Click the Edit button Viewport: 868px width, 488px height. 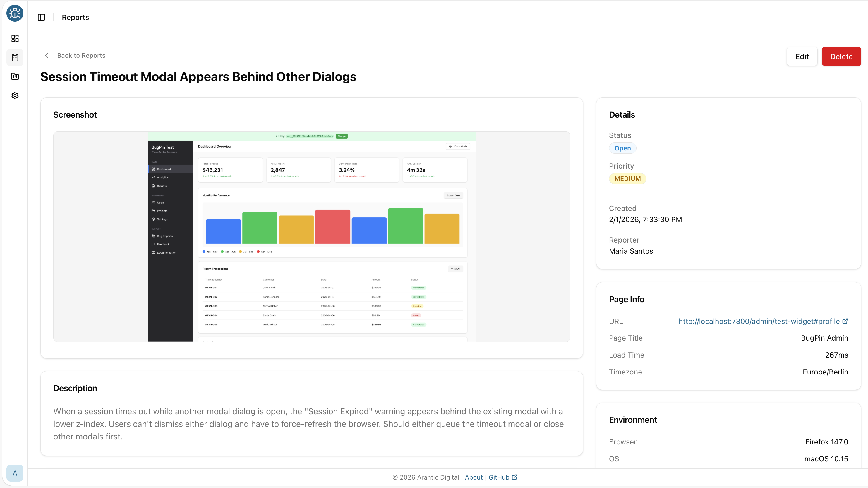pos(802,56)
